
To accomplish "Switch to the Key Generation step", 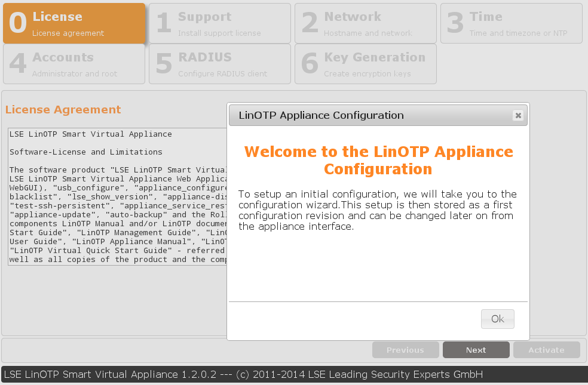I will (366, 64).
